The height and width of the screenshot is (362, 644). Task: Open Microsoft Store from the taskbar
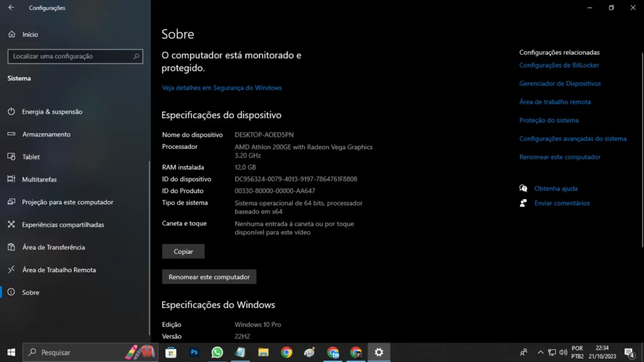click(170, 352)
